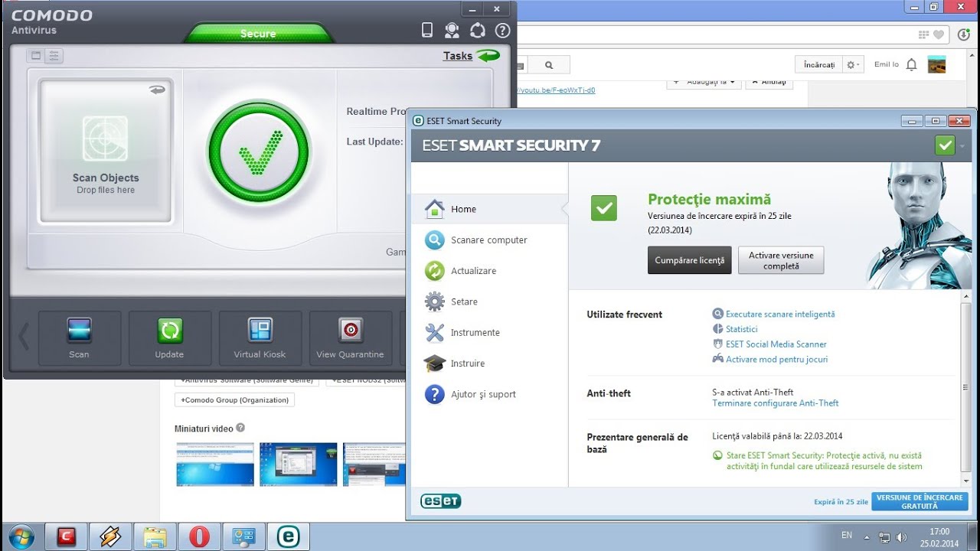This screenshot has height=551, width=980.
Task: Open the user avatar thumbnail
Action: pyautogui.click(x=936, y=64)
